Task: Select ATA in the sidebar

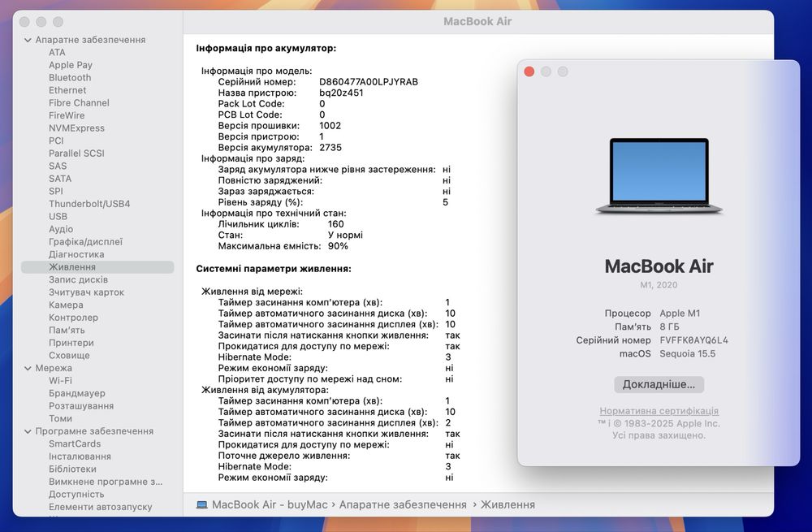Action: coord(57,52)
